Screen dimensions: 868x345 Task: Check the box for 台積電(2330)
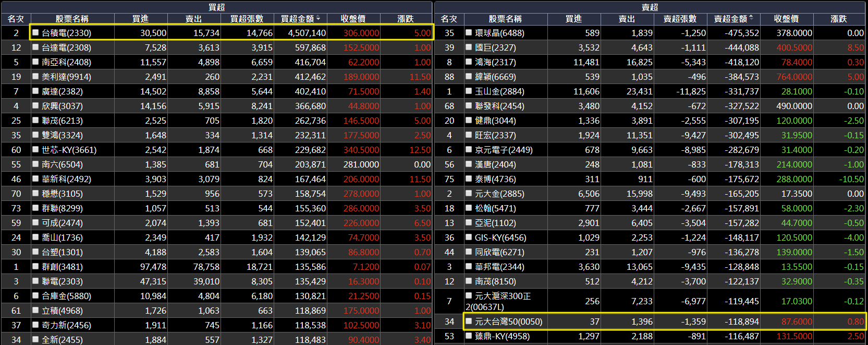tap(35, 32)
